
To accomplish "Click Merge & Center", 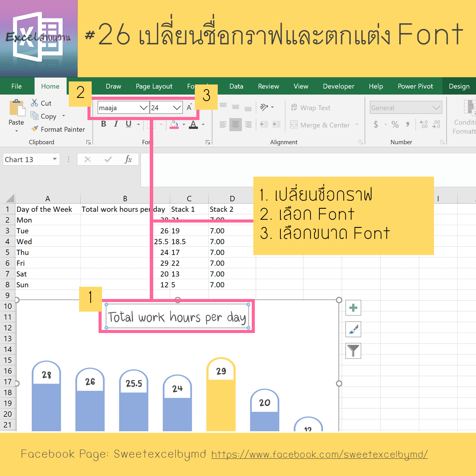I will [320, 125].
